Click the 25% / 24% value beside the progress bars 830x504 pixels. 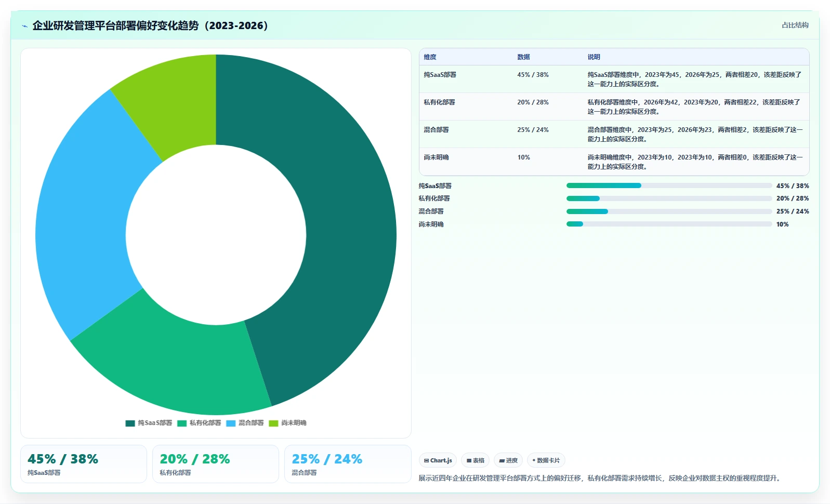click(793, 211)
